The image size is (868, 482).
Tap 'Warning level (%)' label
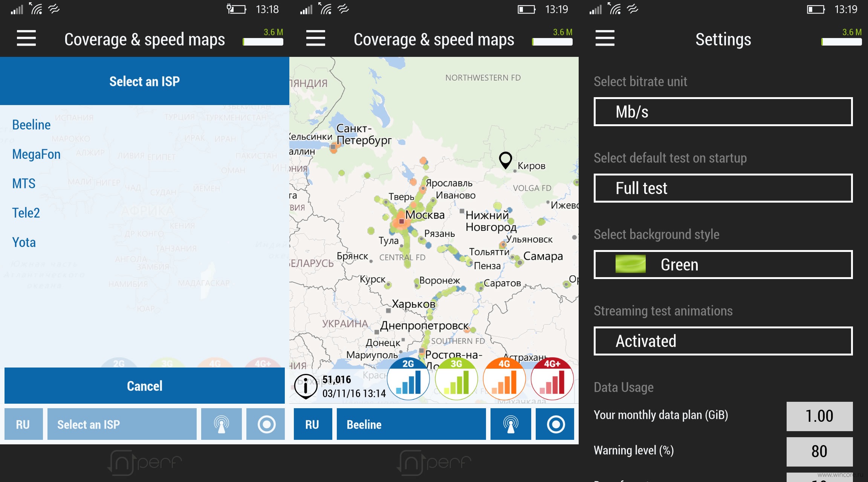[634, 450]
